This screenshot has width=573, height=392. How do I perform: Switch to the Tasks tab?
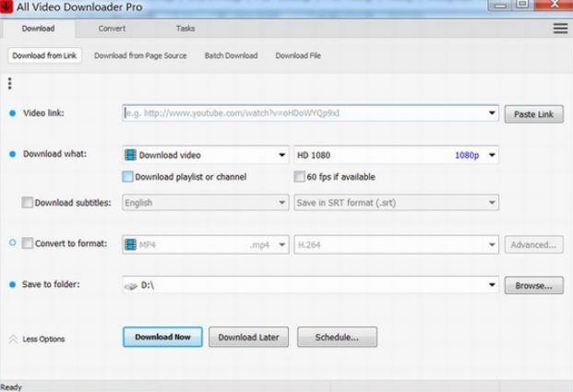coord(185,29)
